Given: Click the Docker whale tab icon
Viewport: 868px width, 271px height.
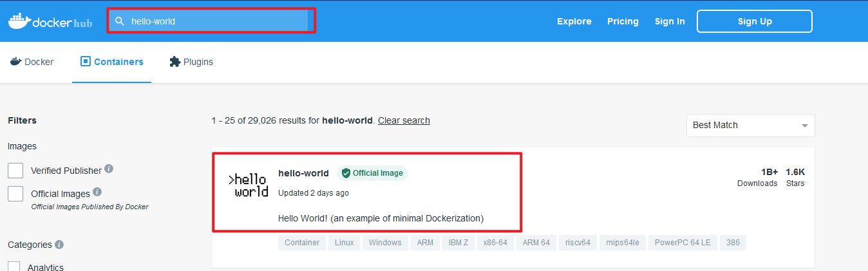Looking at the screenshot, I should point(15,62).
